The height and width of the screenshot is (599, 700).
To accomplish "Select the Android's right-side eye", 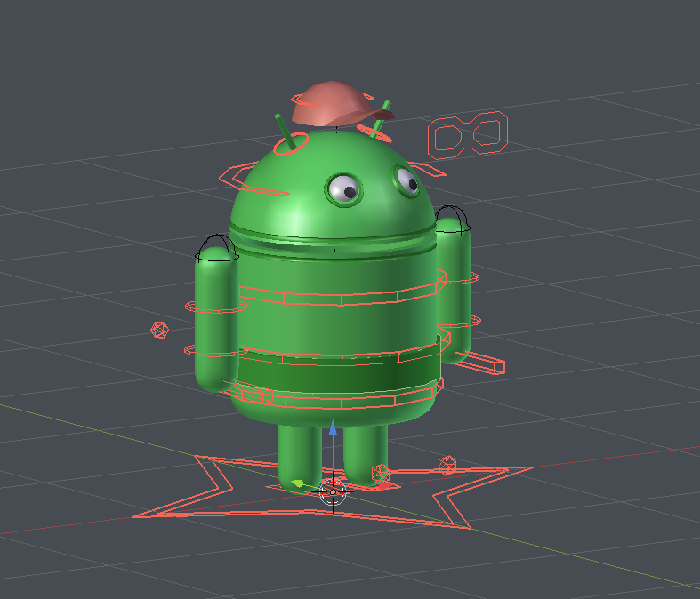I will pos(406,180).
